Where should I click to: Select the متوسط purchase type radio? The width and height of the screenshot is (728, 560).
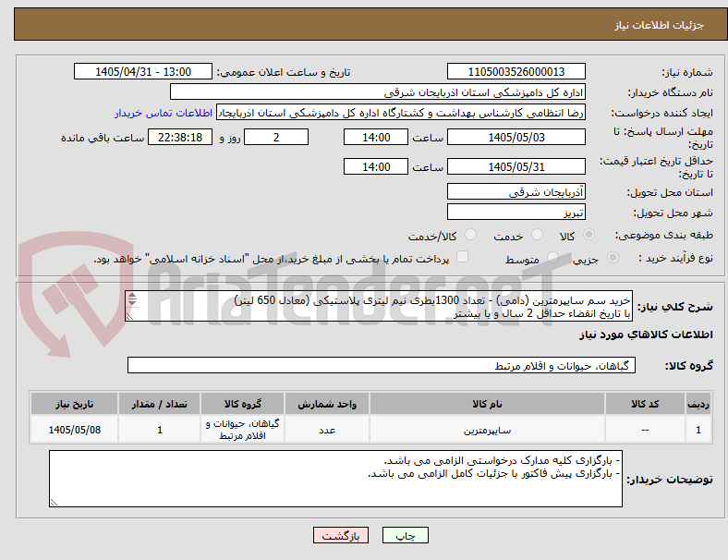click(x=552, y=258)
